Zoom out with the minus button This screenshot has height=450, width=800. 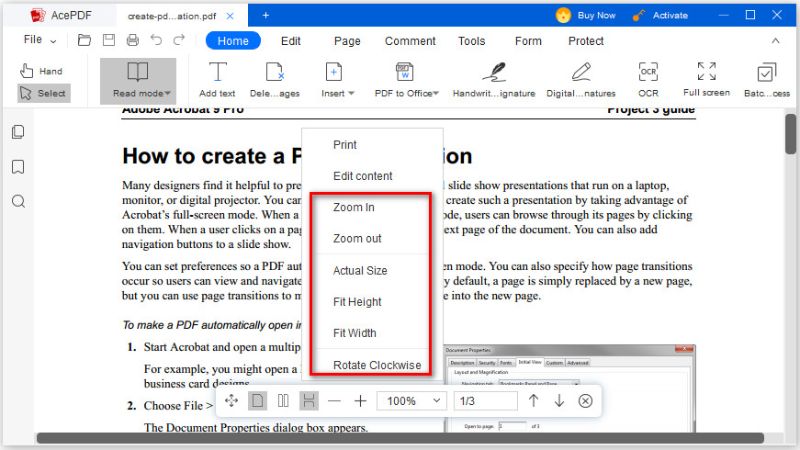click(334, 401)
